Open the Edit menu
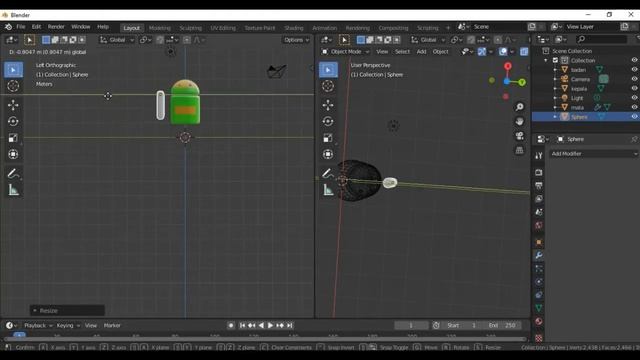This screenshot has width=640, height=360. [x=36, y=27]
